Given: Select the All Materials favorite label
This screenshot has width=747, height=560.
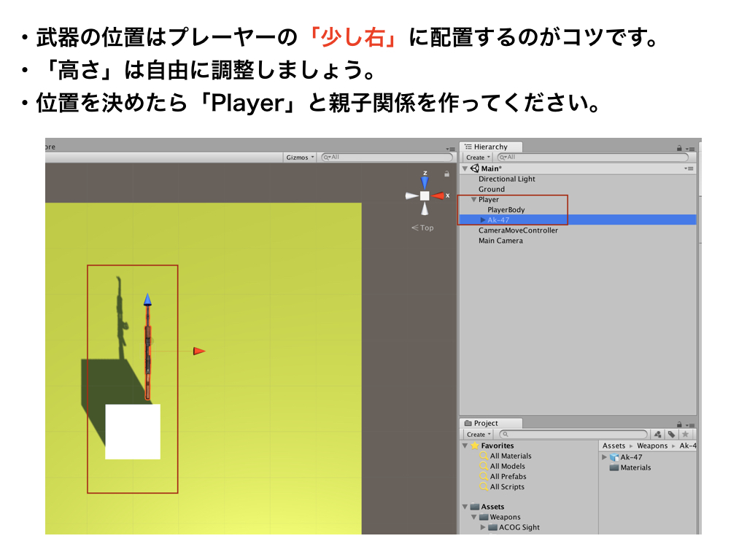Looking at the screenshot, I should click(511, 456).
